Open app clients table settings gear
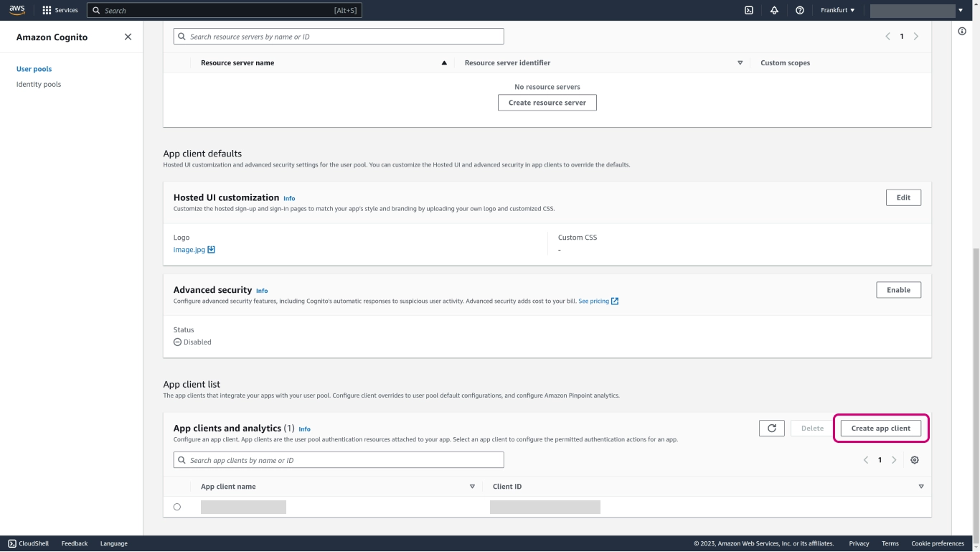Viewport: 980px width, 552px height. tap(914, 460)
